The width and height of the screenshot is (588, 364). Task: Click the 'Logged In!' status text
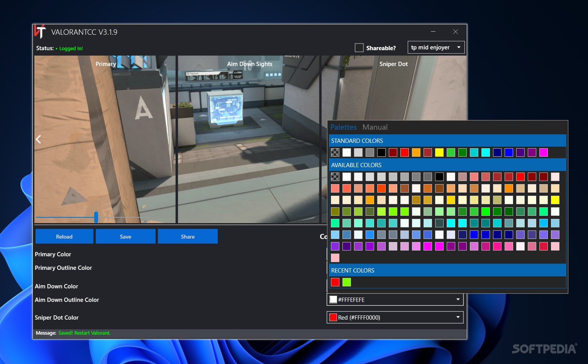pyautogui.click(x=71, y=49)
